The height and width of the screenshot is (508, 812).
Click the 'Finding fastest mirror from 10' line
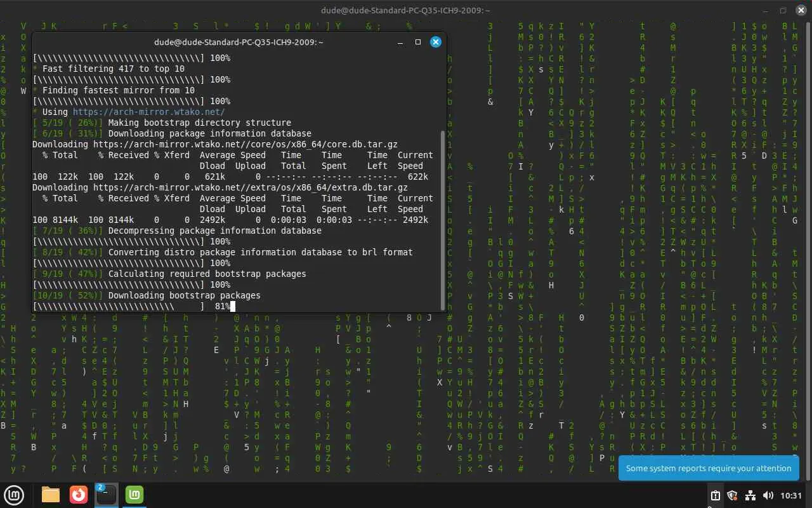(114, 90)
